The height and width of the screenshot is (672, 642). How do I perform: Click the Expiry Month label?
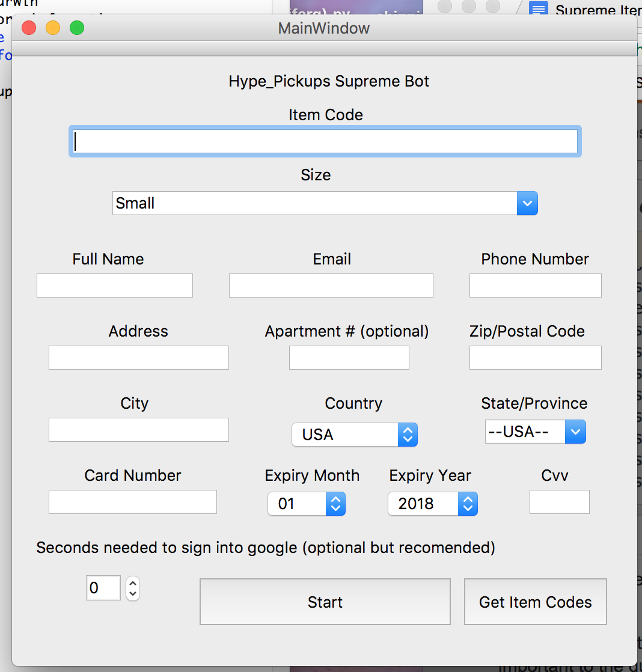coord(312,475)
